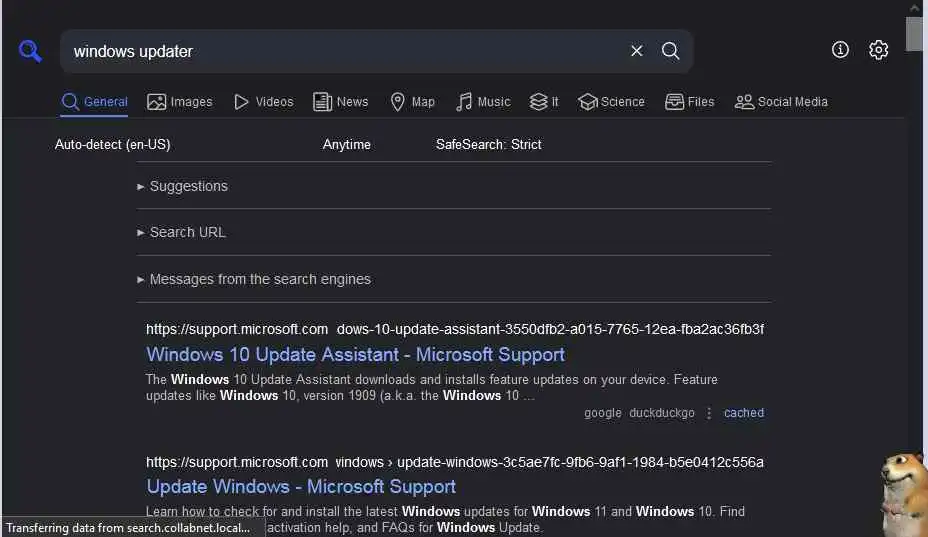Open cached version of first result
Image resolution: width=928 pixels, height=537 pixels.
[x=743, y=413]
